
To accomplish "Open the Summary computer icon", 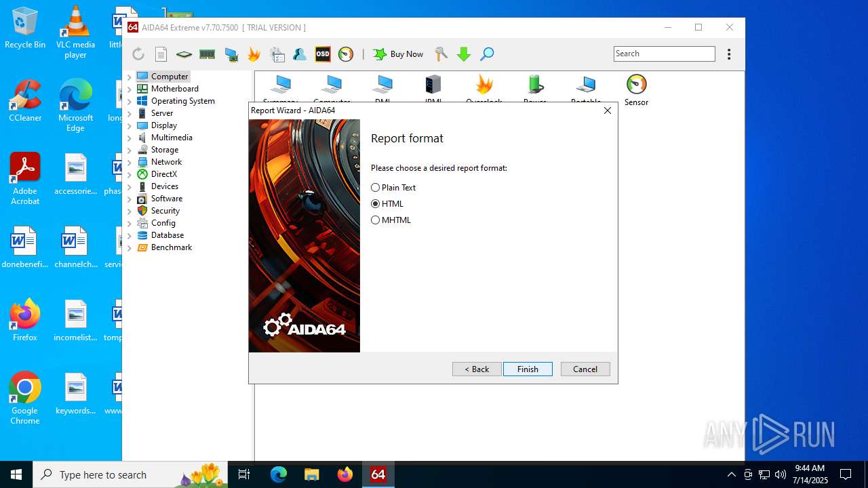I will (280, 88).
